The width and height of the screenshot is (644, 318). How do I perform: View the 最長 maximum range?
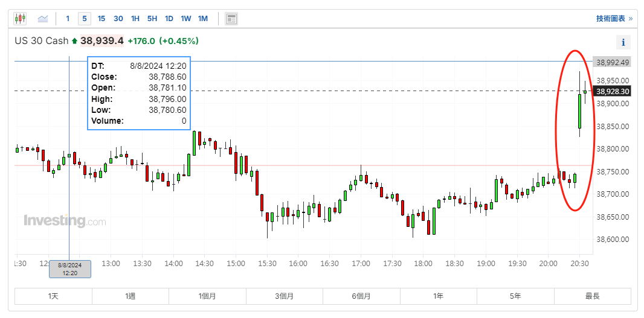[592, 296]
